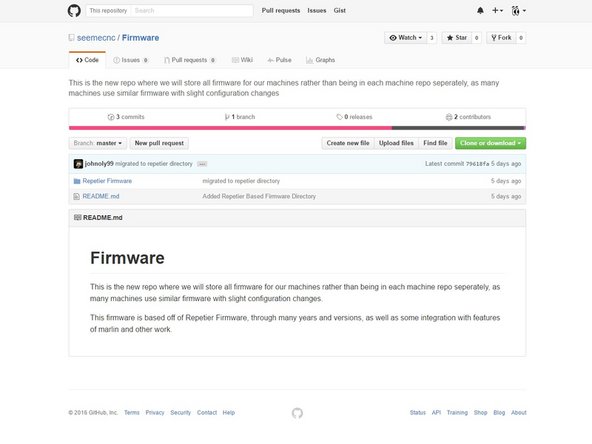
Task: Open the notifications bell
Action: click(x=480, y=11)
